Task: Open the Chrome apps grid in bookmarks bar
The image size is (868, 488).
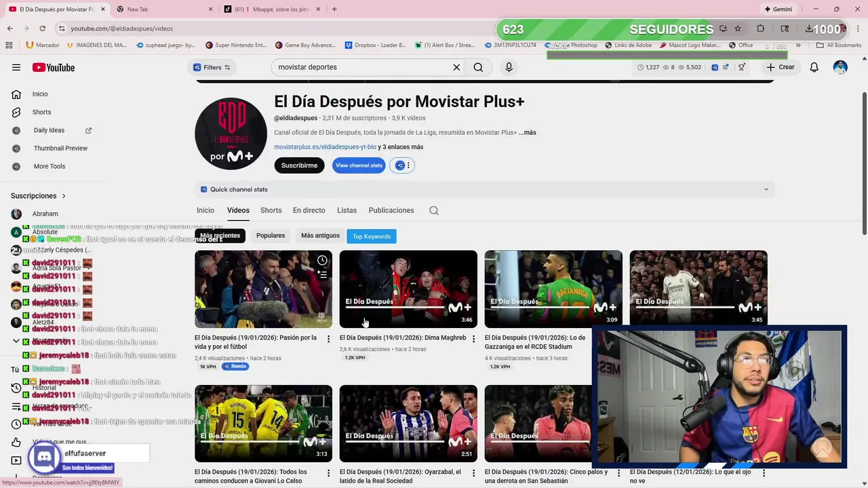Action: coord(9,45)
